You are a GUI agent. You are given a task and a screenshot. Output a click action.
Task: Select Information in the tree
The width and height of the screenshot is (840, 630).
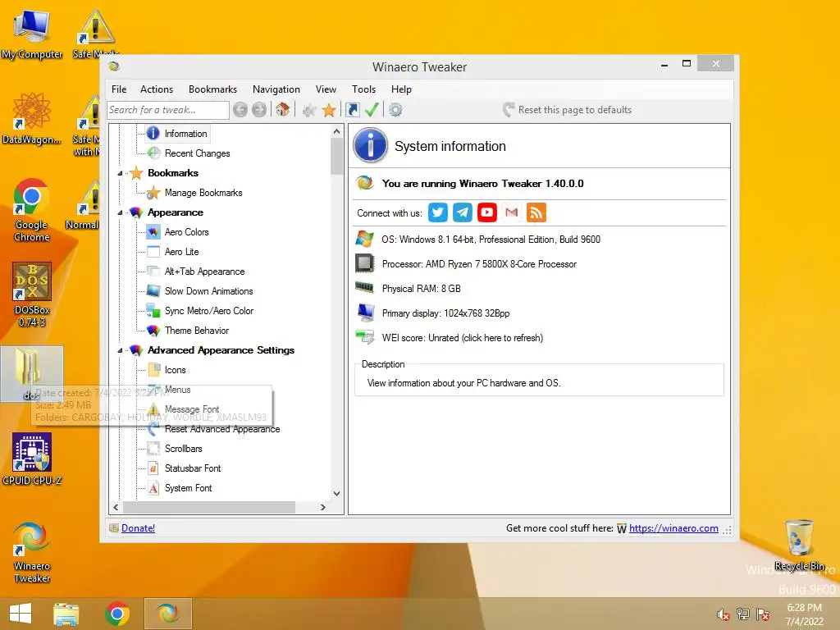(185, 134)
